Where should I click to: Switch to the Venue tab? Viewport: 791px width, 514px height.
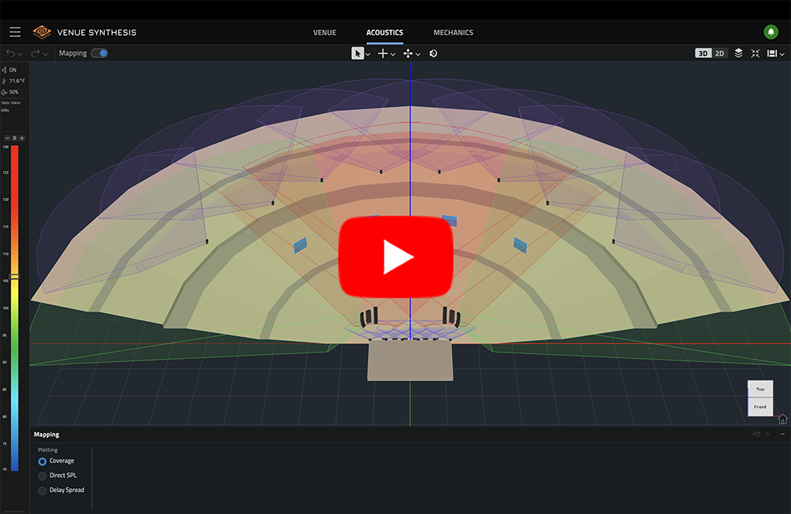point(324,32)
